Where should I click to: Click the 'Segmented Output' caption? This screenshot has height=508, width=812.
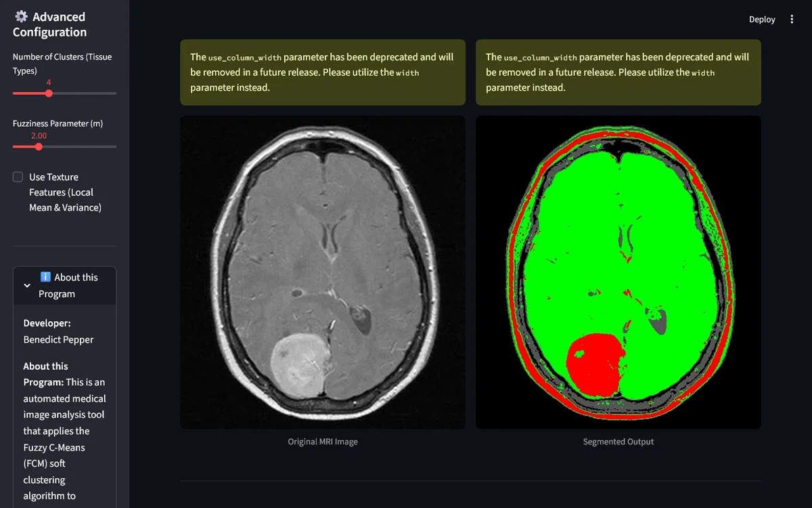(618, 442)
